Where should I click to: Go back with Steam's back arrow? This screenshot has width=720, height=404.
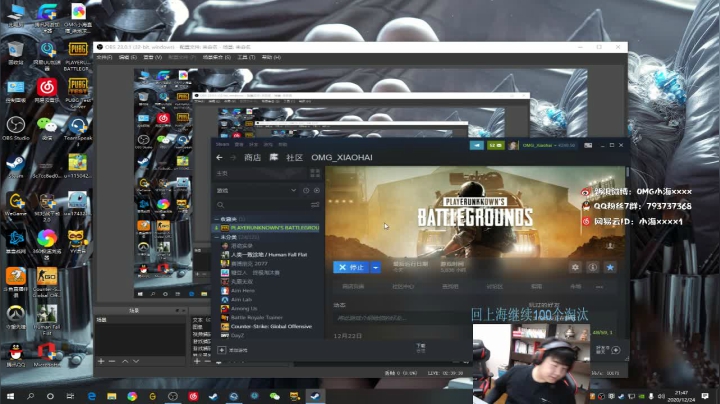tap(219, 157)
